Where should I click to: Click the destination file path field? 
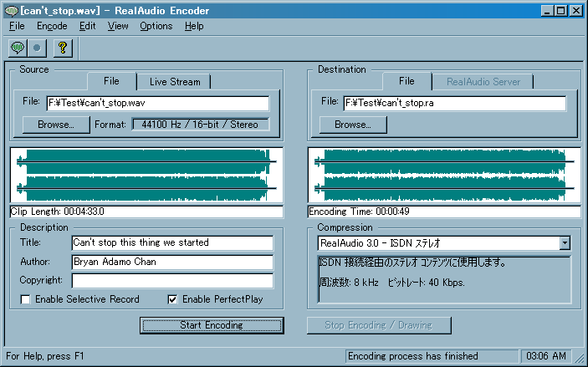[454, 103]
